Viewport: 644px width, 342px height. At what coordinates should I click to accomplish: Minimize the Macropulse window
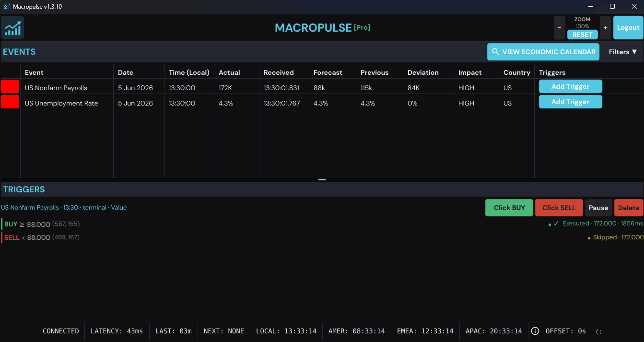(591, 7)
